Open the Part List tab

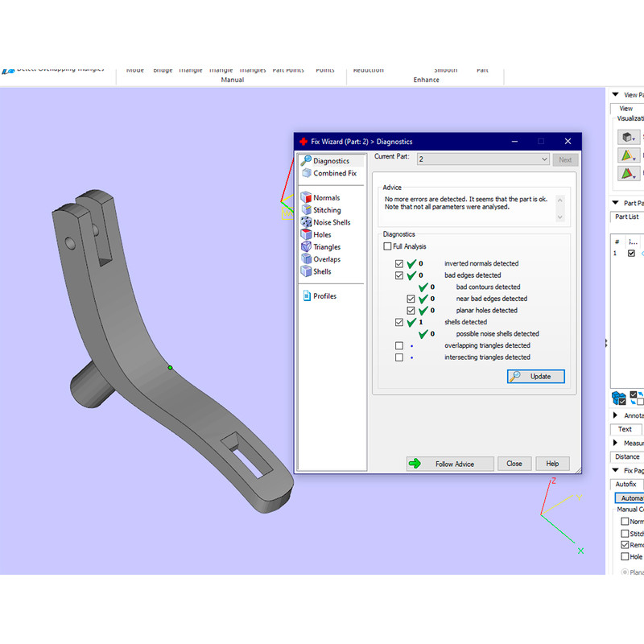pyautogui.click(x=627, y=217)
